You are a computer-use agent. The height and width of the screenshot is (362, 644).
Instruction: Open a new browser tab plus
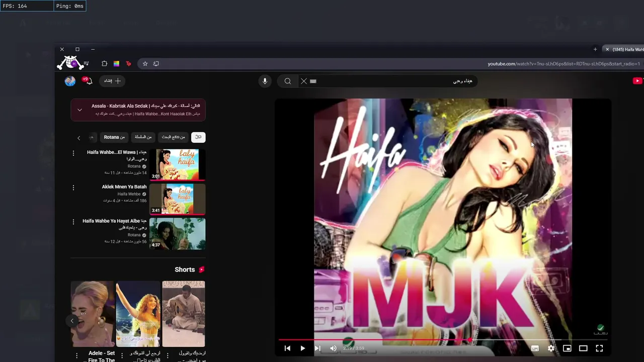click(595, 49)
